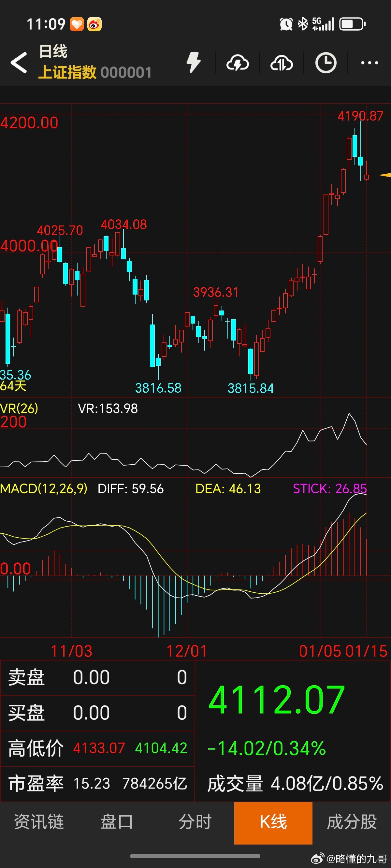Tap the 成交量 4.08亿/0.85% row
This screenshot has height=868, width=391.
(295, 783)
